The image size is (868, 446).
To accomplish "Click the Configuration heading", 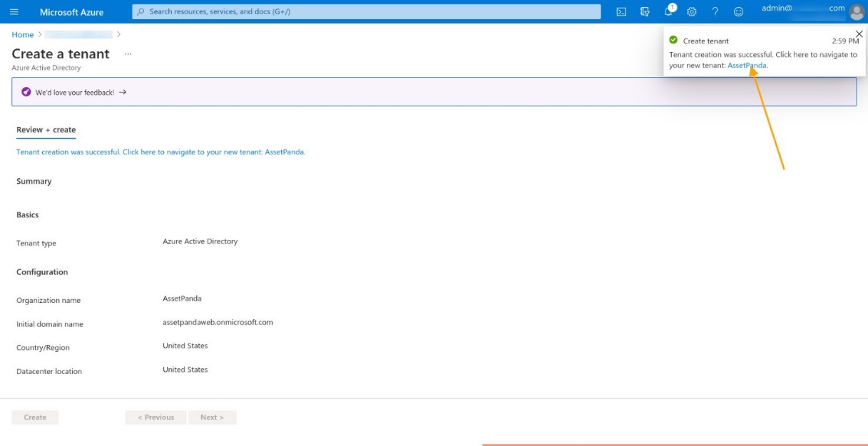I will point(42,272).
